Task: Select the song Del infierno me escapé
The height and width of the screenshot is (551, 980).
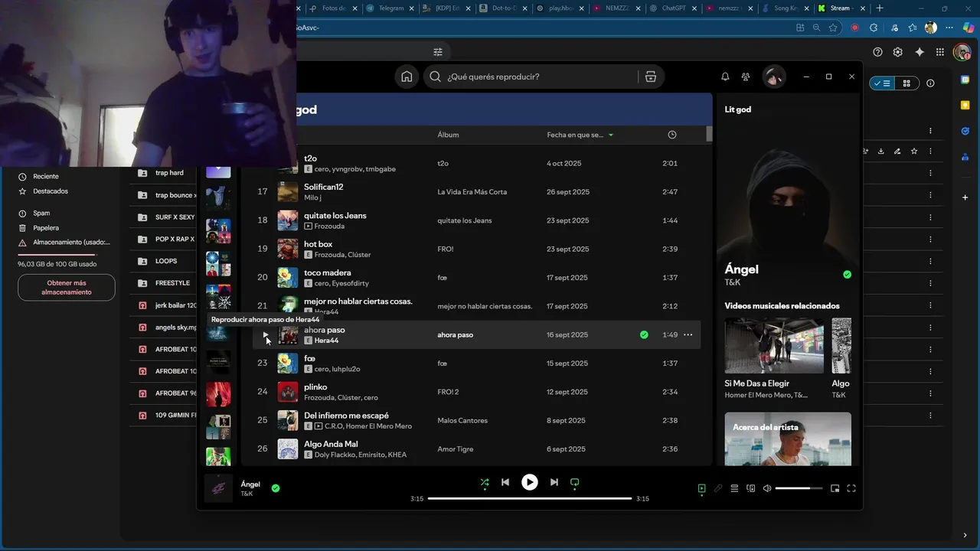Action: [x=346, y=416]
